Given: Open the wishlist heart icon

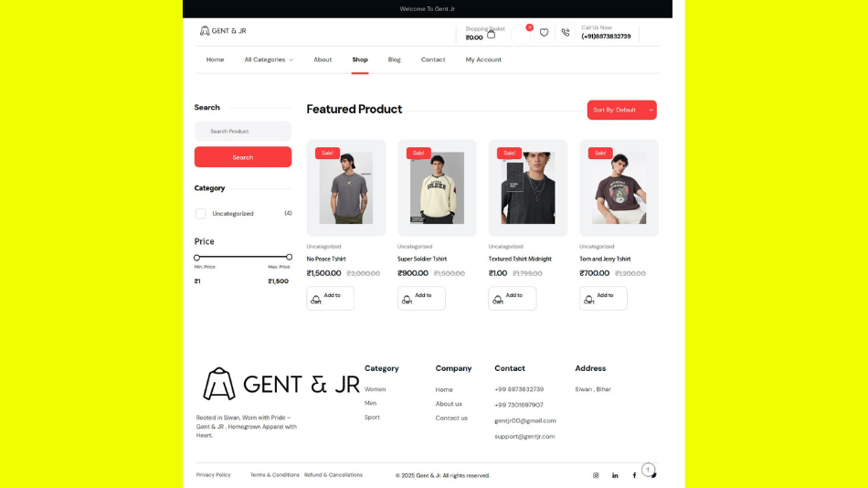Looking at the screenshot, I should [544, 33].
